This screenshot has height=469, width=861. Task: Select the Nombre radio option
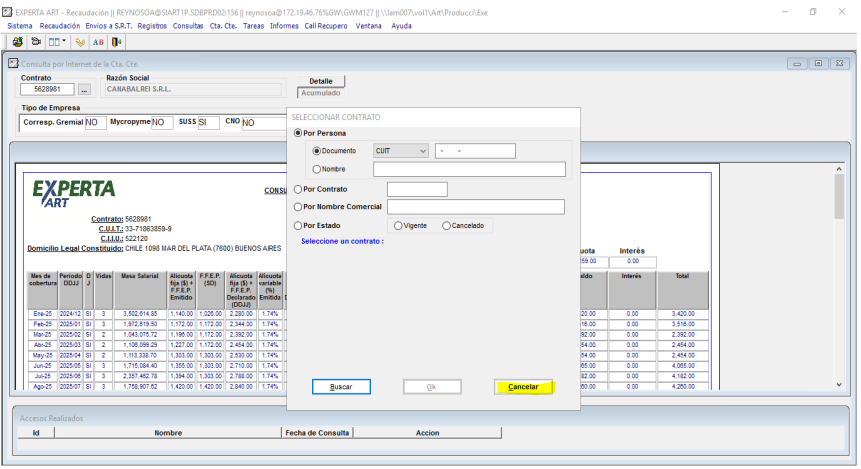317,169
